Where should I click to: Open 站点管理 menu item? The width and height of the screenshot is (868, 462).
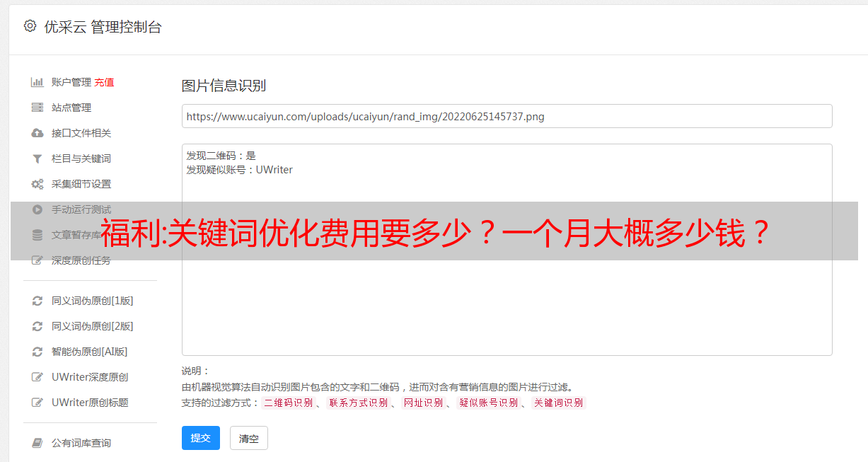pyautogui.click(x=71, y=108)
